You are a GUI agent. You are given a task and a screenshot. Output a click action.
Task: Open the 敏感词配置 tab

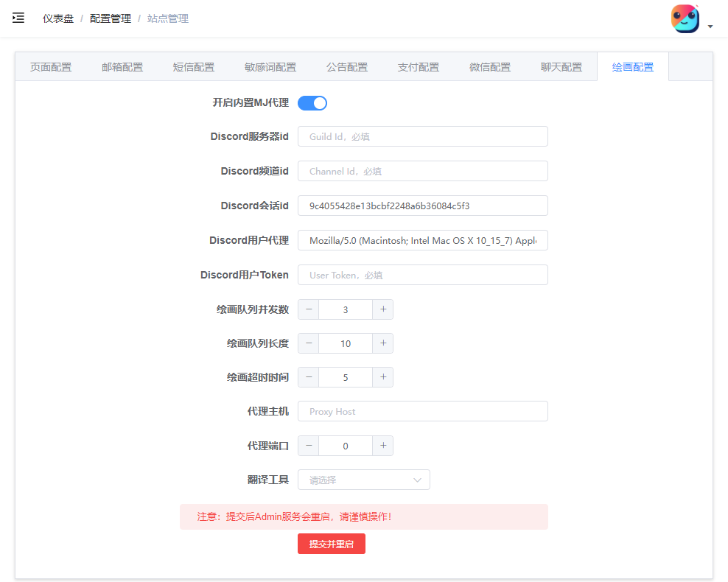pyautogui.click(x=270, y=67)
